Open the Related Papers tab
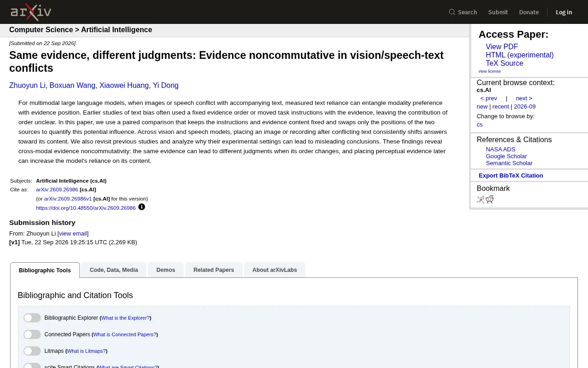The height and width of the screenshot is (368, 588). pyautogui.click(x=214, y=270)
